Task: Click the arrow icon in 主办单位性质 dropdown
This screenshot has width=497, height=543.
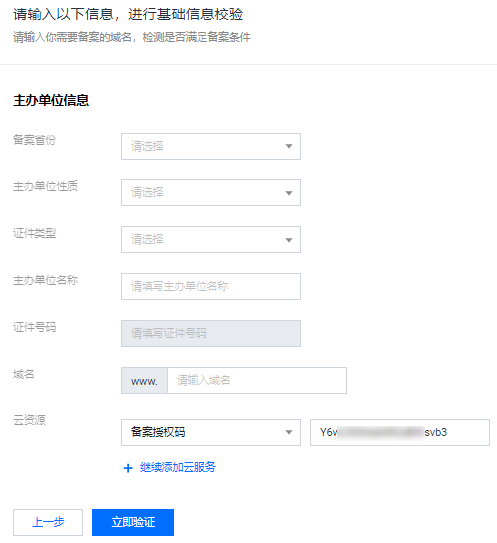Action: pos(289,193)
